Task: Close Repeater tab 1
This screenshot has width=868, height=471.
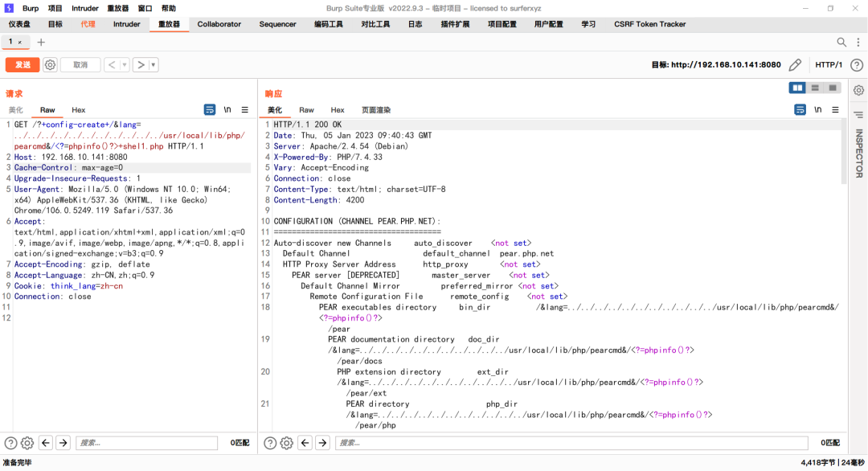Action: pos(20,42)
